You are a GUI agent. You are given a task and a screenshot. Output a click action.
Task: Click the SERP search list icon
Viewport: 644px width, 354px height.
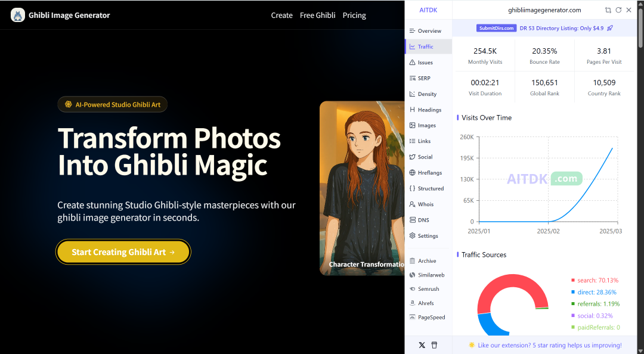413,78
